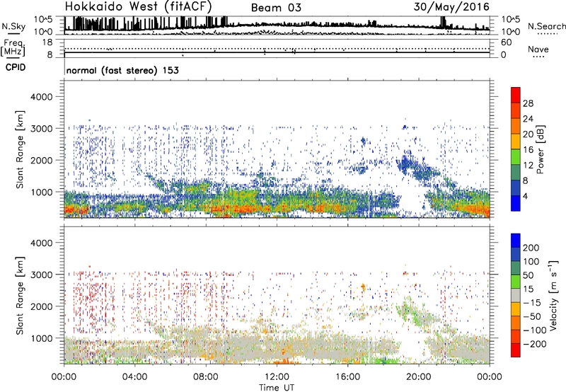Select the 'Beam 03' label
The width and height of the screenshot is (566, 392).
point(276,8)
